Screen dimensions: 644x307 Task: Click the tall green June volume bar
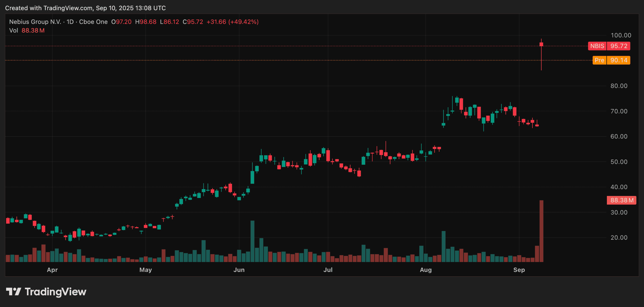tap(252, 241)
